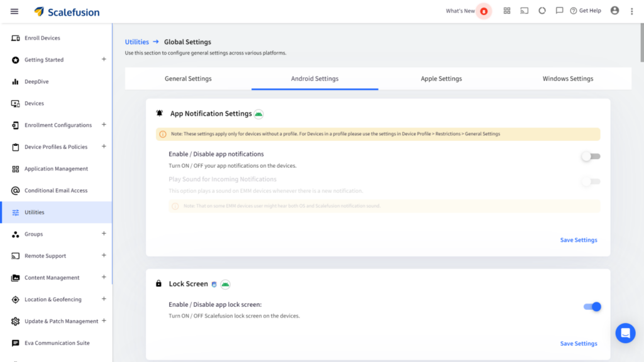Expand Groups with plus icon
The image size is (644, 362).
104,234
